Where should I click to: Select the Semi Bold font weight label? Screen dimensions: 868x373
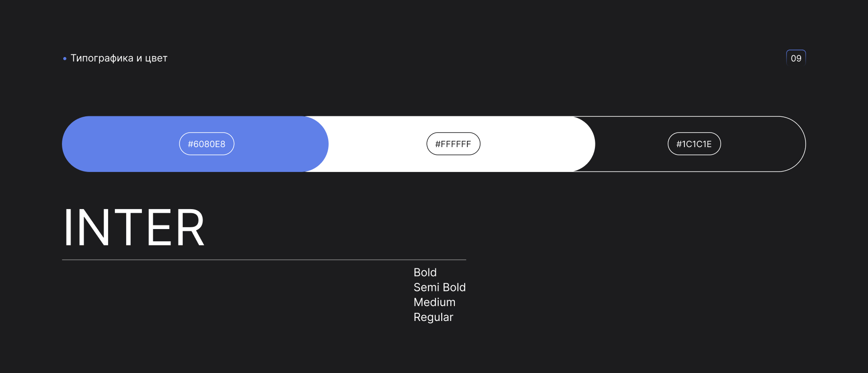pyautogui.click(x=439, y=287)
